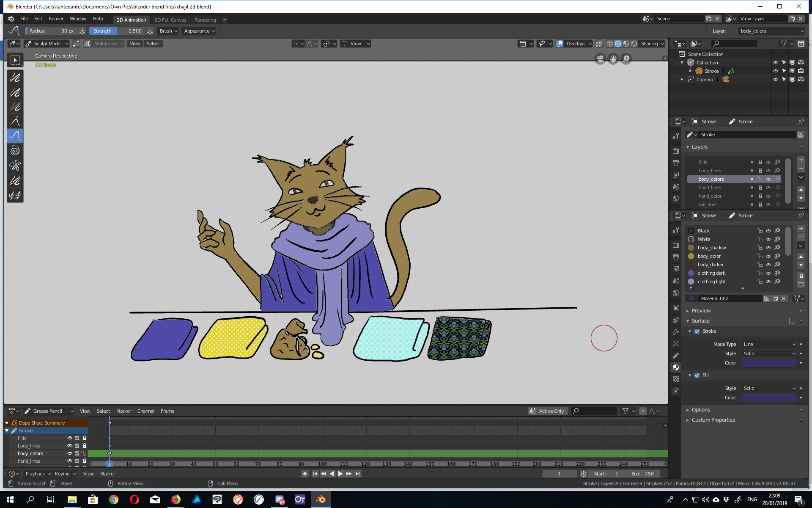
Task: Adjust the Strength slider
Action: (x=117, y=31)
